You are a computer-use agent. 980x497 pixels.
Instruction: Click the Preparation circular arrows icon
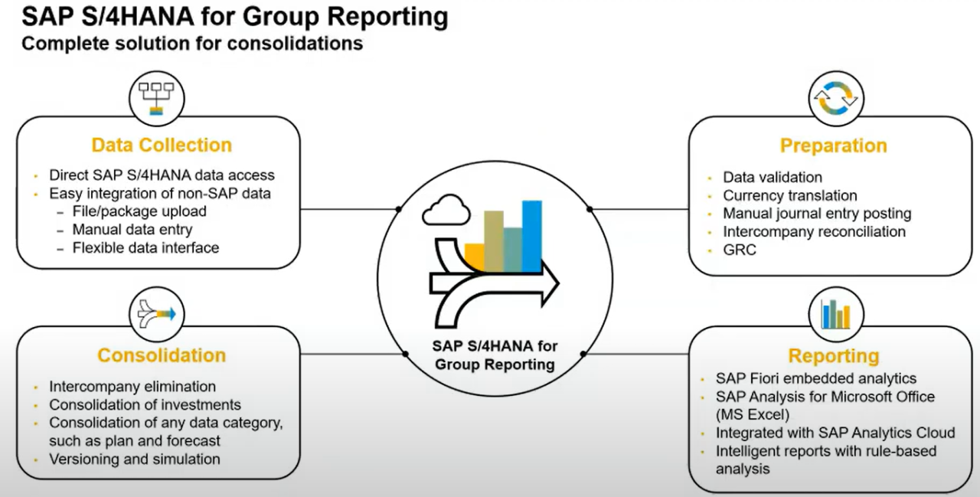pyautogui.click(x=835, y=100)
